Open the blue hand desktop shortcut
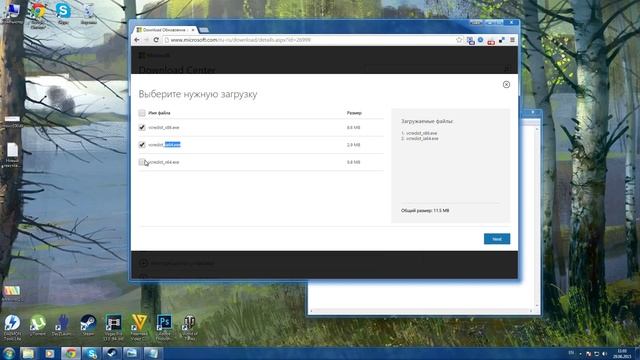The height and width of the screenshot is (360, 640). pos(62,326)
